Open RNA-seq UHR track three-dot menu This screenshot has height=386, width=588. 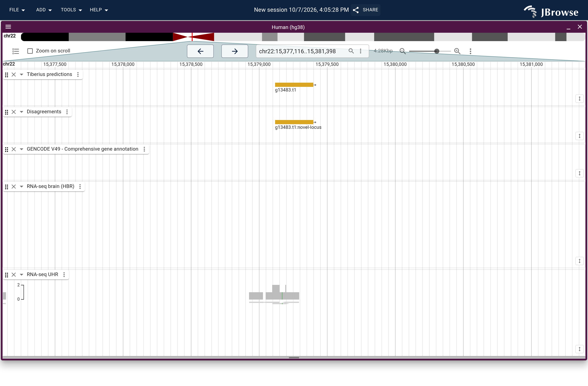pos(64,274)
